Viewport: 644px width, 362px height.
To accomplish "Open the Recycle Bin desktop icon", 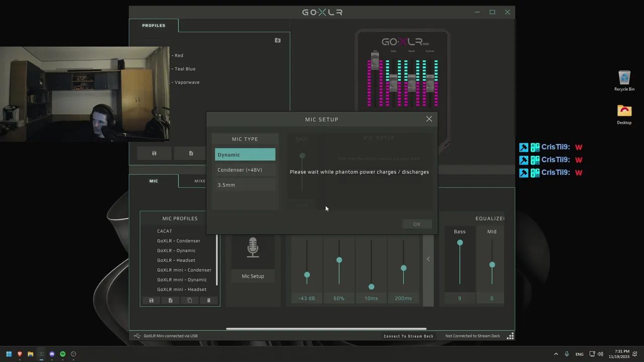I will pyautogui.click(x=624, y=80).
